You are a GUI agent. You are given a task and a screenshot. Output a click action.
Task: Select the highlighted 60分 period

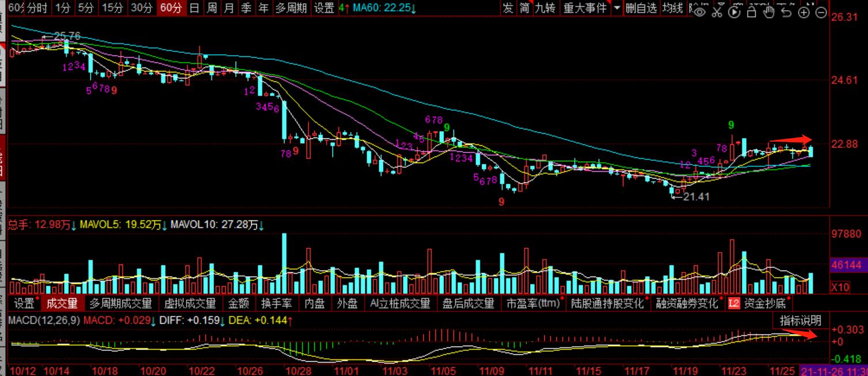171,8
